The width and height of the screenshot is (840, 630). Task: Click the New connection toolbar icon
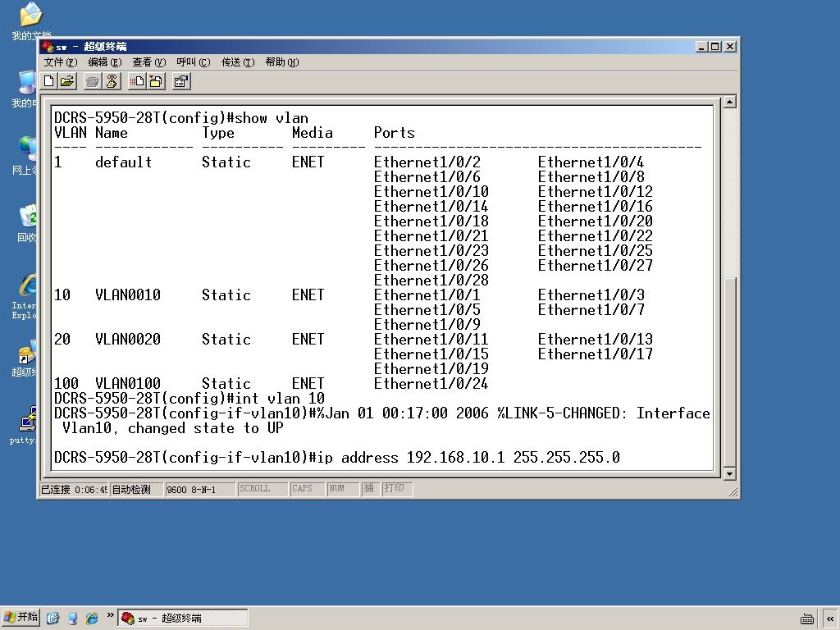pos(48,81)
